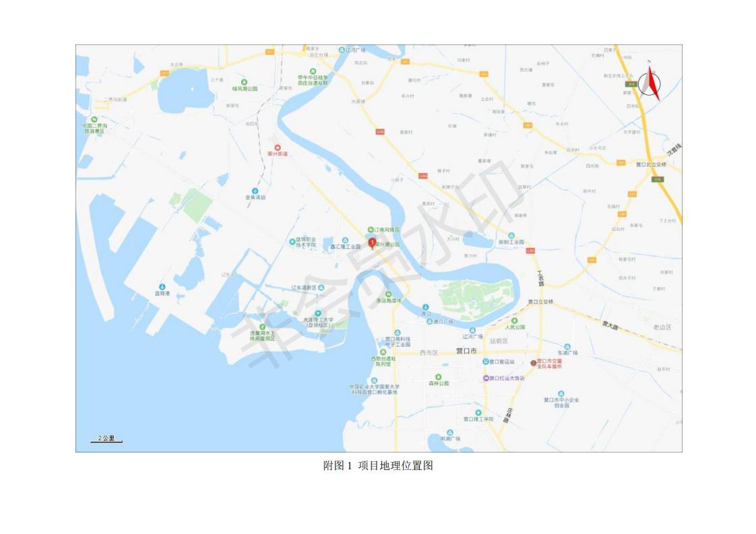Viewport: 756px width, 534px height.
Task: Click the 金帛湾站 station icon
Action: (255, 191)
